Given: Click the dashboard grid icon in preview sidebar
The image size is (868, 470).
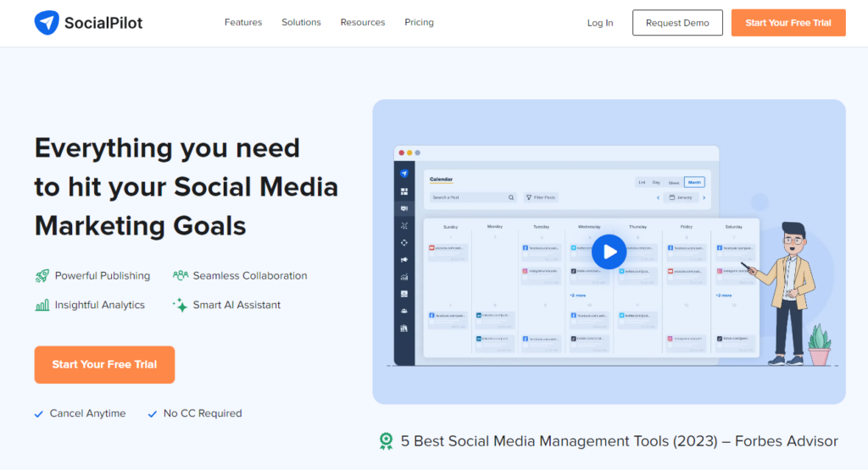Looking at the screenshot, I should pyautogui.click(x=404, y=191).
